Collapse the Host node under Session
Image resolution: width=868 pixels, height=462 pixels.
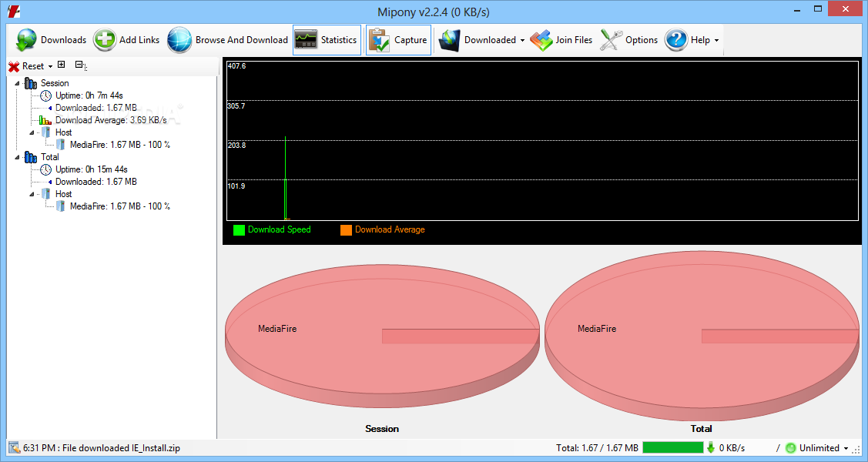(x=32, y=132)
